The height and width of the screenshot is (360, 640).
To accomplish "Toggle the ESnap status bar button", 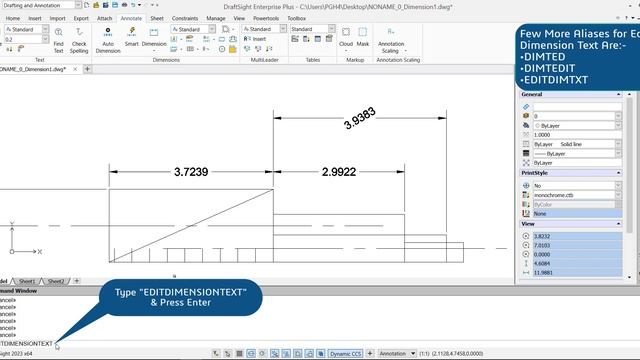I will pos(274,353).
